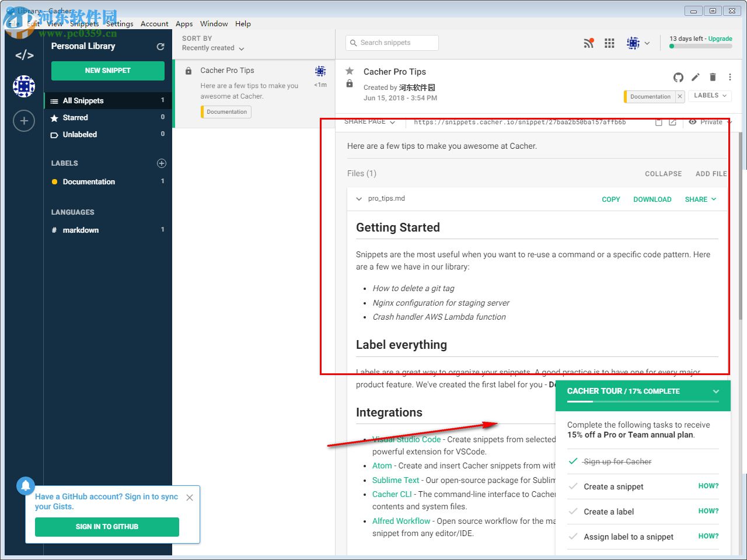Viewport: 747px width, 560px height.
Task: Open the Snippets menu
Action: (x=85, y=24)
